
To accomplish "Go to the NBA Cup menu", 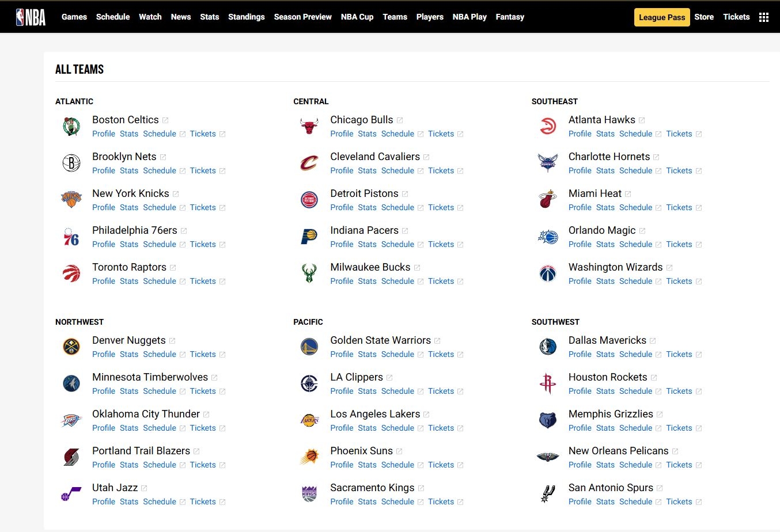I will [x=357, y=17].
